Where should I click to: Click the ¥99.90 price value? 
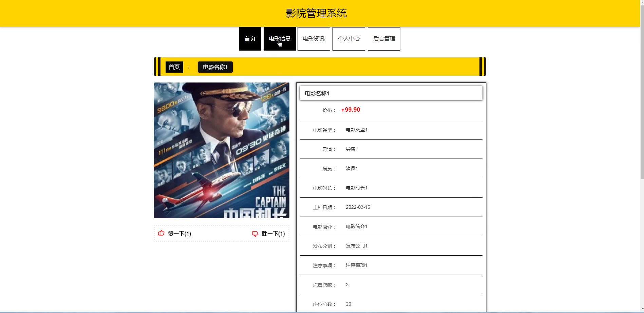point(351,110)
